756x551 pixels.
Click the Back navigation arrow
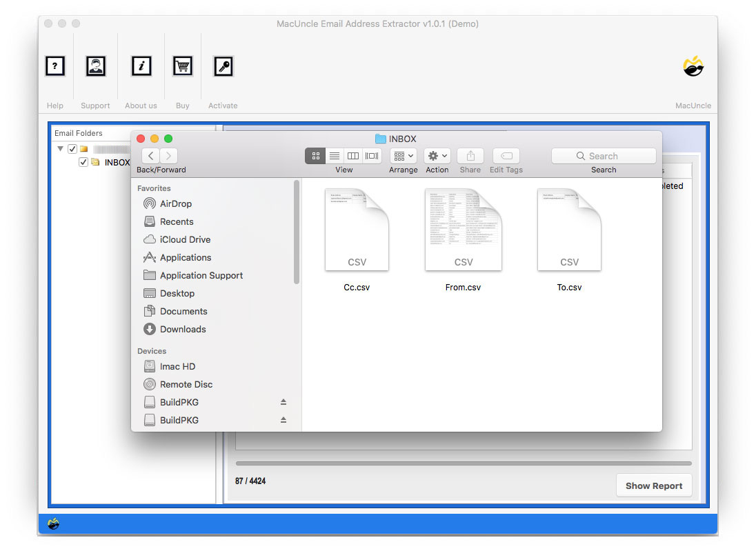coord(150,156)
